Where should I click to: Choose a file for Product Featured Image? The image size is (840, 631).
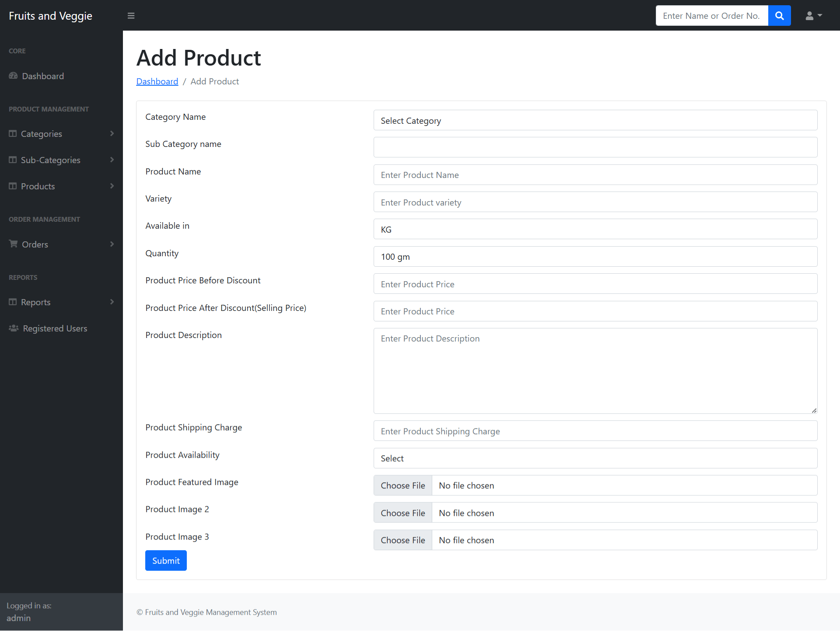pyautogui.click(x=402, y=485)
